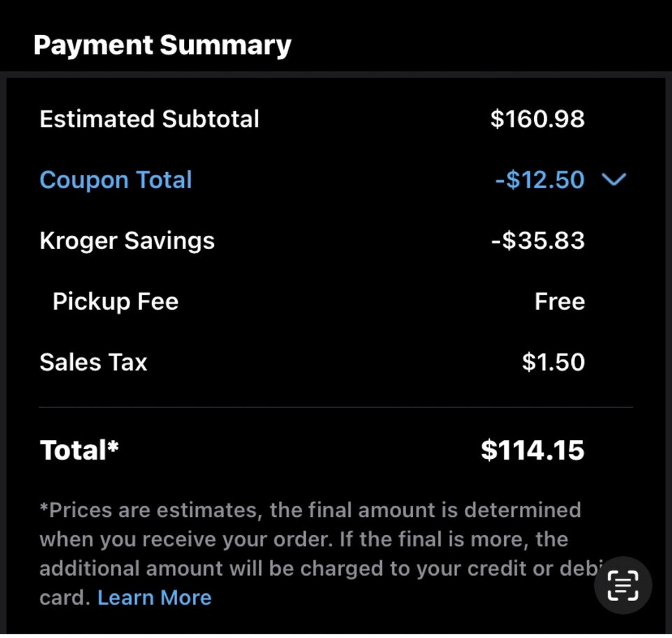Expand the Coupon Total chevron
This screenshot has height=638, width=672.
pyautogui.click(x=613, y=180)
